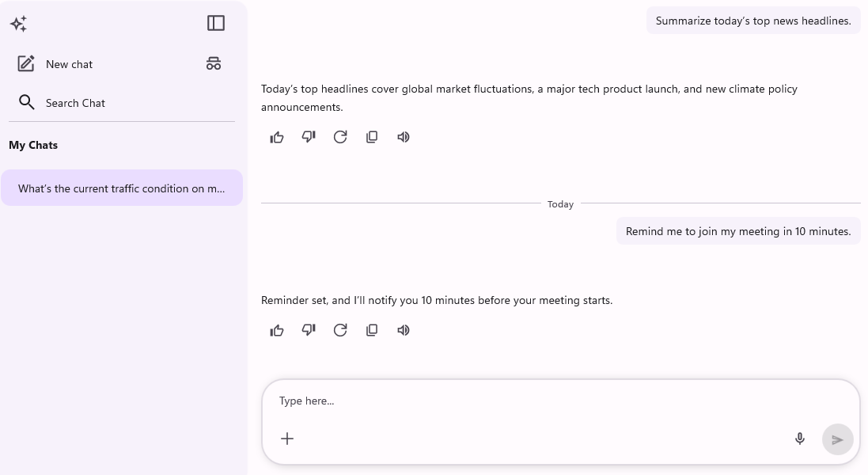This screenshot has height=475, width=868.
Task: Like the reminder set response
Action: pos(277,330)
